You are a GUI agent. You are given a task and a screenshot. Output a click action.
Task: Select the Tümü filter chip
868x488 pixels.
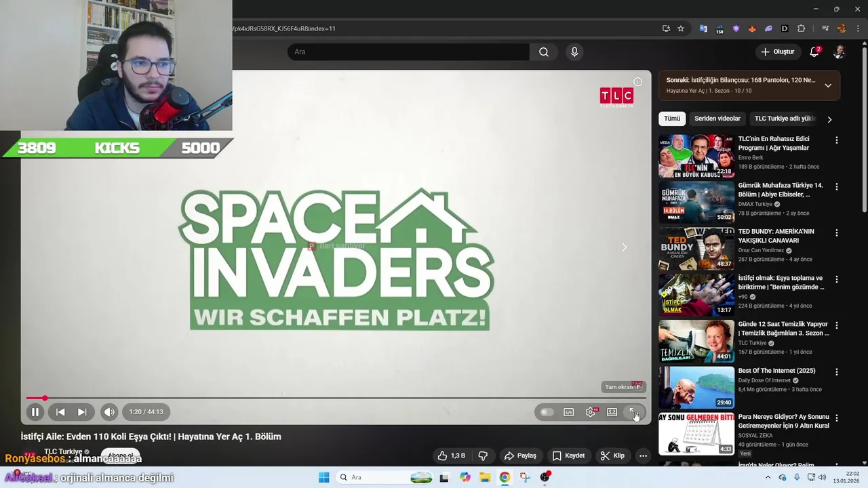(x=672, y=119)
